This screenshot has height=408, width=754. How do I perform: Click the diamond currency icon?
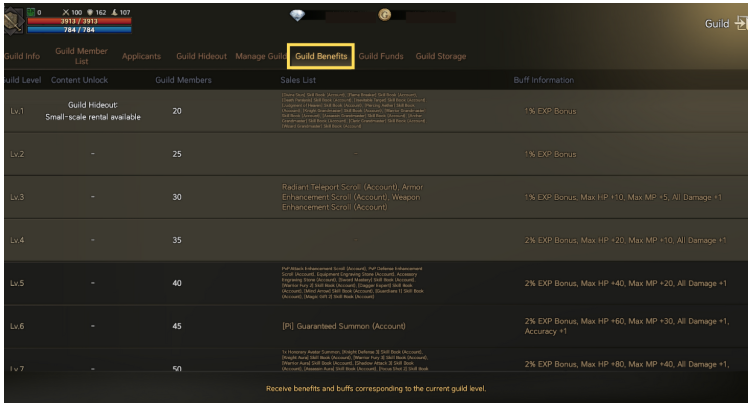pyautogui.click(x=297, y=15)
